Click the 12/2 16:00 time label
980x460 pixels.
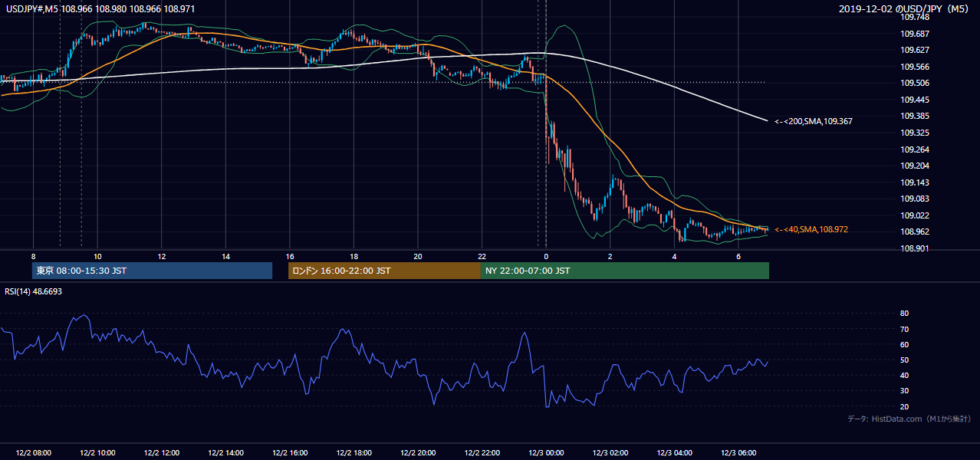(289, 452)
